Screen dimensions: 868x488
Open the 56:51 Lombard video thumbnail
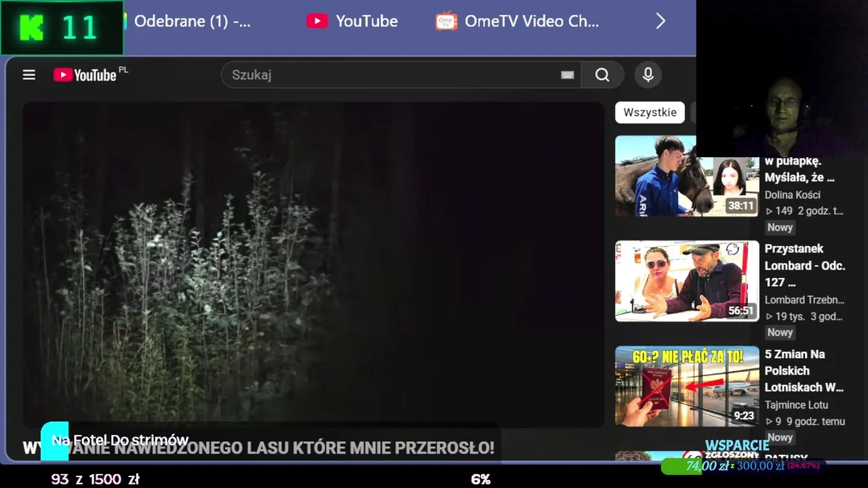(687, 281)
